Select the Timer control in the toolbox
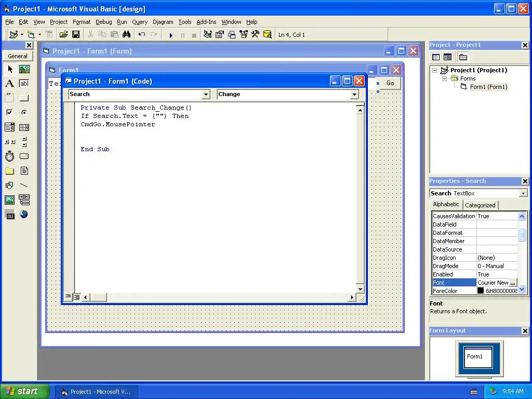This screenshot has height=399, width=532. pyautogui.click(x=10, y=156)
